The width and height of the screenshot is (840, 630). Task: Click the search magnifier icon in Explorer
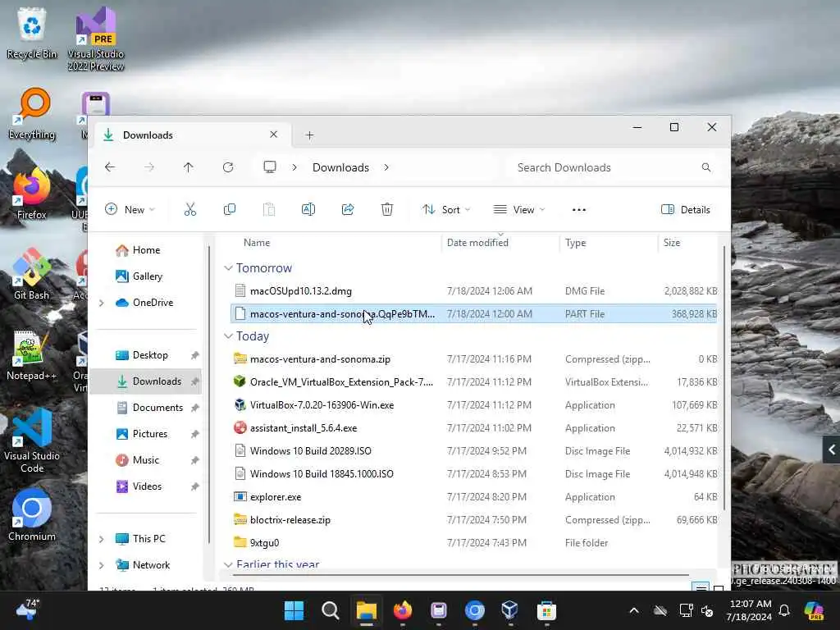pos(706,167)
